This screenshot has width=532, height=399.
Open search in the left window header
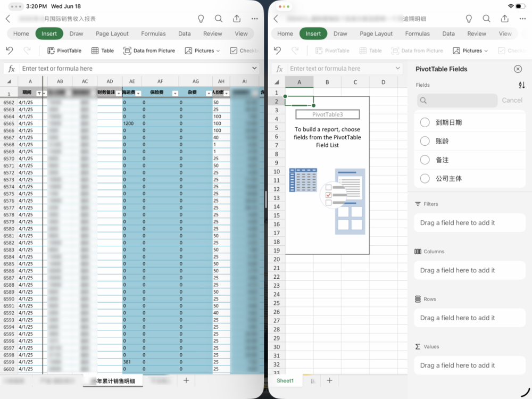(219, 19)
